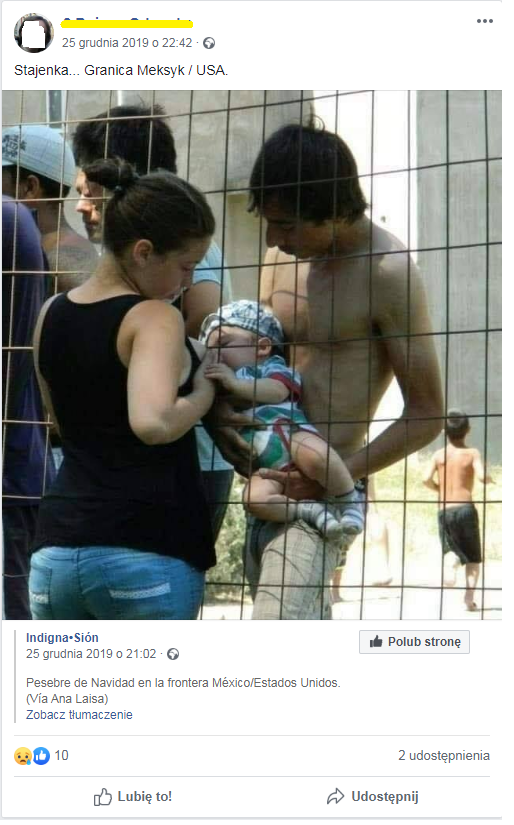Open the shared border fence photo

click(252, 355)
